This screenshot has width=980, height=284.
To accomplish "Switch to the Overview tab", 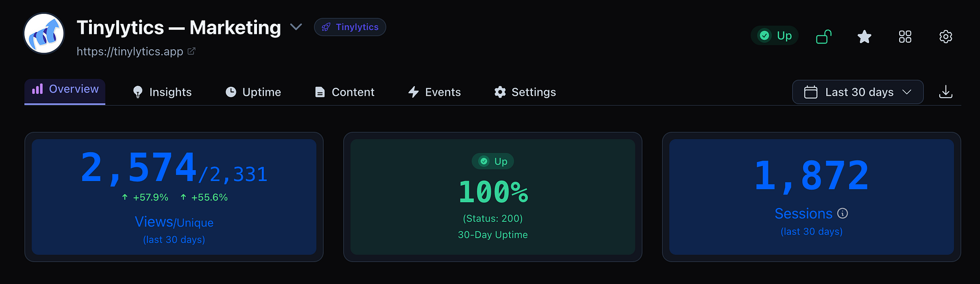I will (65, 90).
